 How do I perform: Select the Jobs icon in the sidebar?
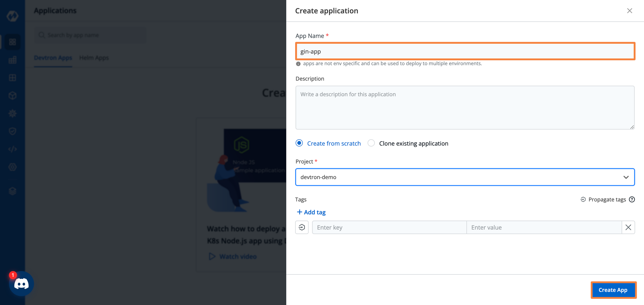12,60
